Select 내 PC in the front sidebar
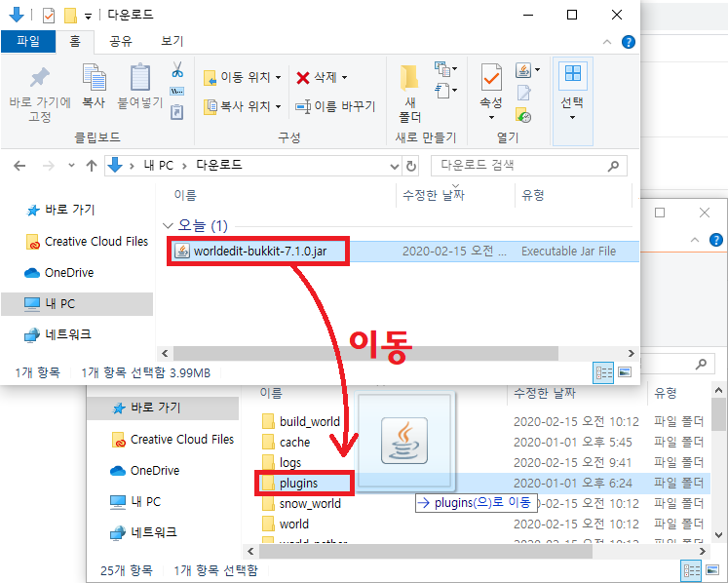The width and height of the screenshot is (728, 583). 77,304
